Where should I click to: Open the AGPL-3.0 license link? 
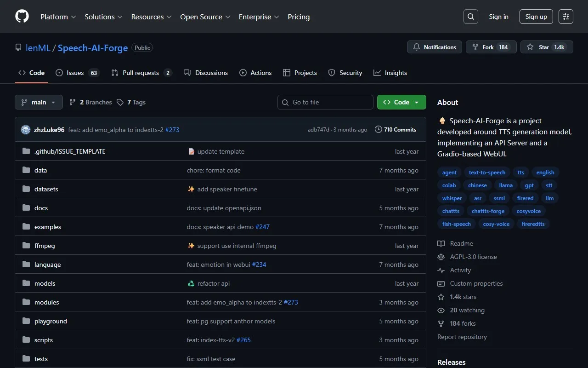pos(473,257)
